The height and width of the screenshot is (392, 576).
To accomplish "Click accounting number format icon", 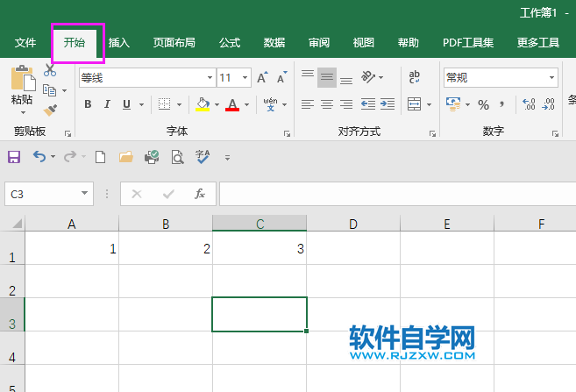I will pos(453,104).
